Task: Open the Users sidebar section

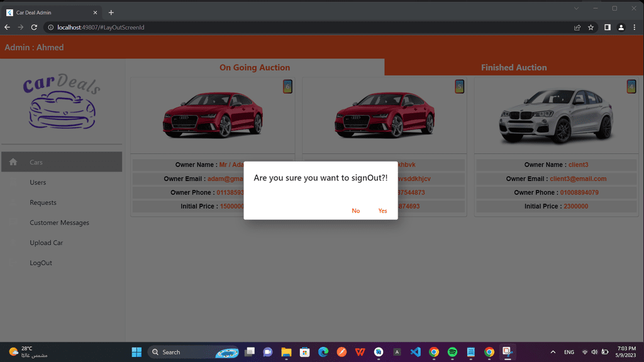Action: click(x=62, y=182)
